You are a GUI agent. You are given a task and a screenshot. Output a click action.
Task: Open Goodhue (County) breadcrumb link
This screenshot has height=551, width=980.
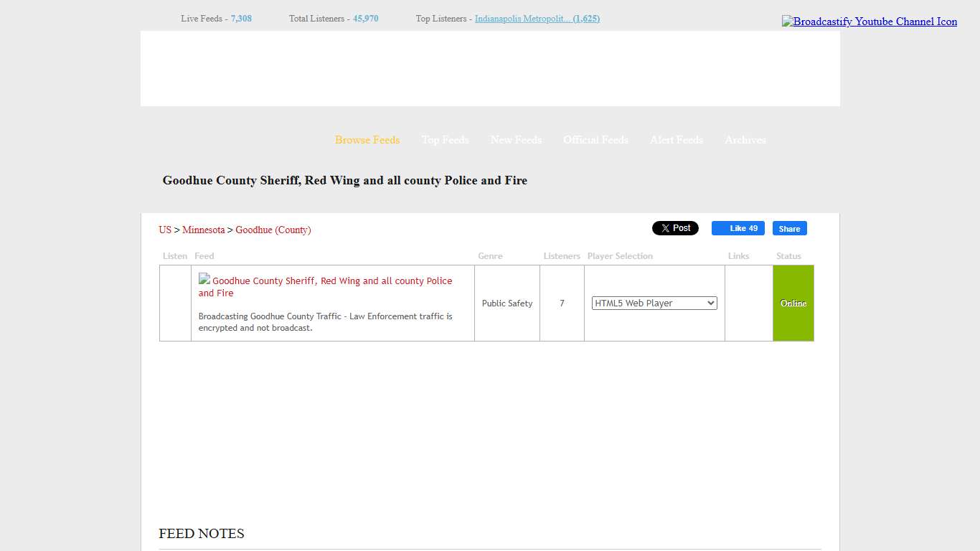click(273, 230)
